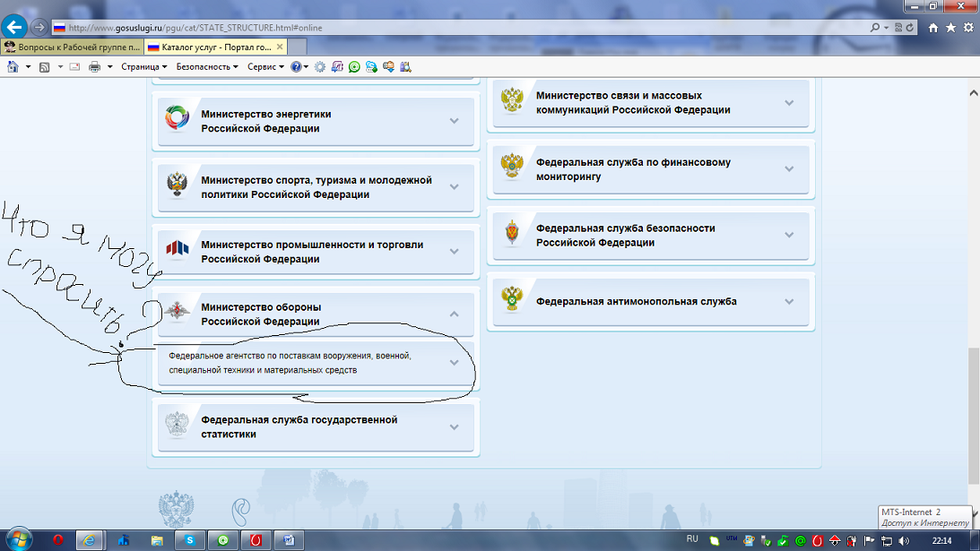The width and height of the screenshot is (980, 551).
Task: Expand Министерство спорта, туризма и молодежной политики
Action: [455, 186]
